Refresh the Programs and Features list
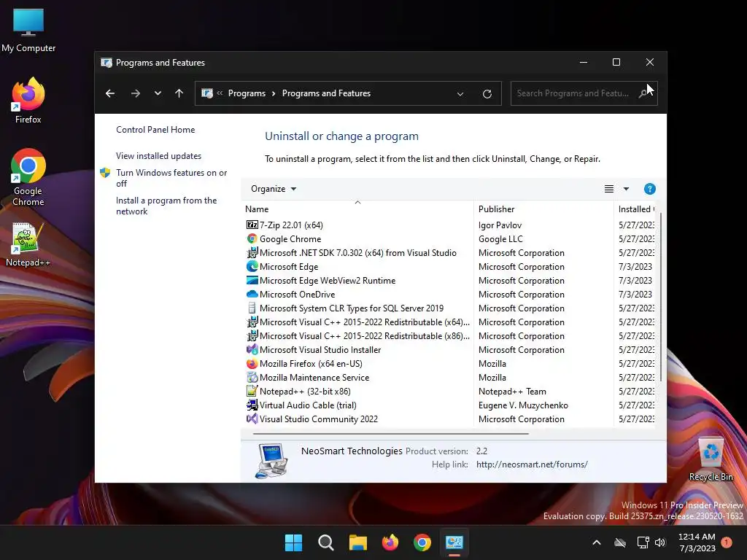The image size is (747, 560). [x=487, y=94]
